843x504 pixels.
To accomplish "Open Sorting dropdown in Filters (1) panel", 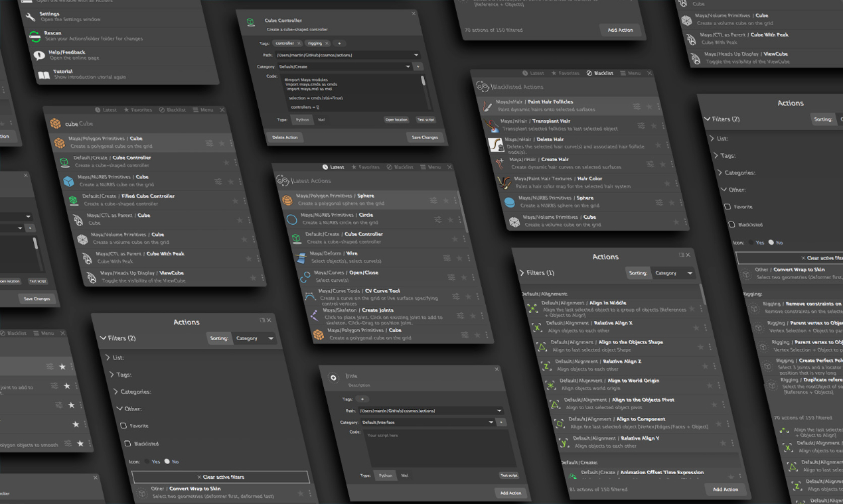I will pyautogui.click(x=673, y=273).
